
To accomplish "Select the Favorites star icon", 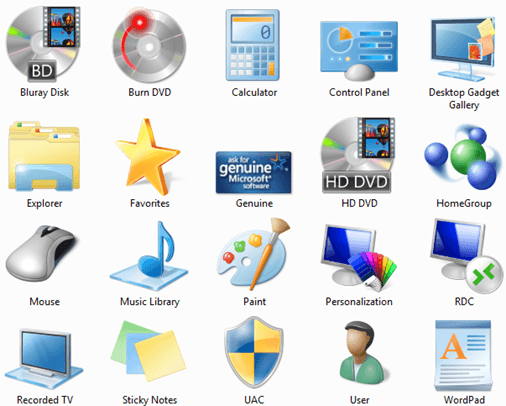I will point(148,157).
